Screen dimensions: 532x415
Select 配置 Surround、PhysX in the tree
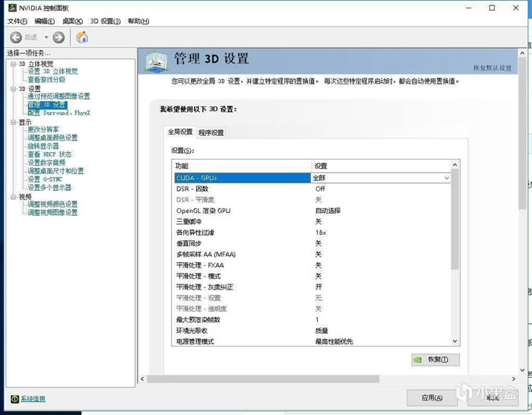(59, 113)
